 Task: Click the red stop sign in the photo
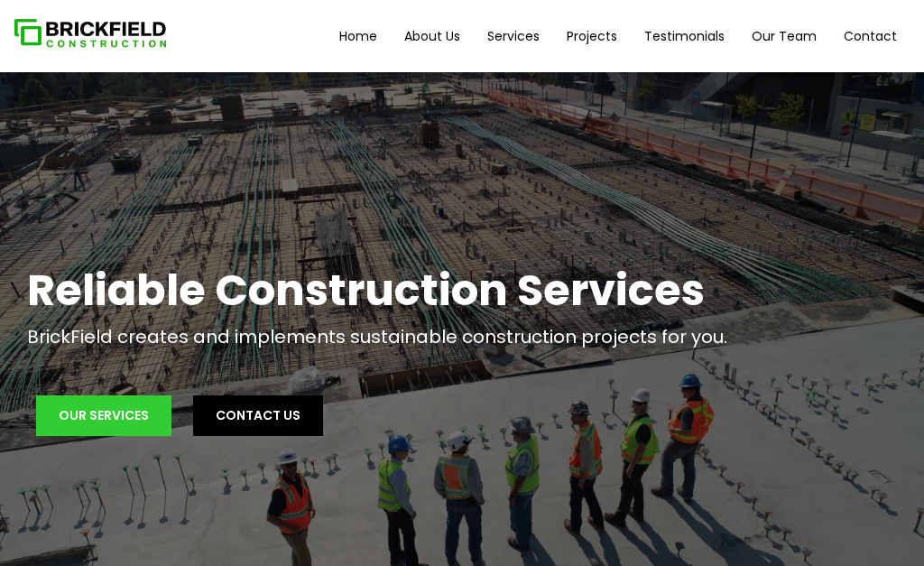845,131
